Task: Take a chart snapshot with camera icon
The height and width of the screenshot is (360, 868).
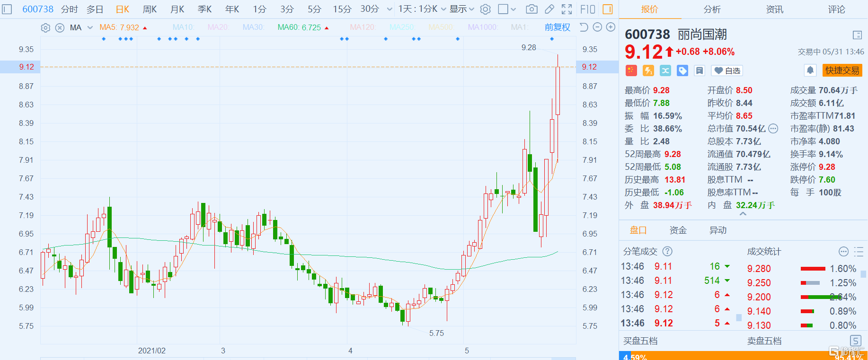Action: (531, 9)
